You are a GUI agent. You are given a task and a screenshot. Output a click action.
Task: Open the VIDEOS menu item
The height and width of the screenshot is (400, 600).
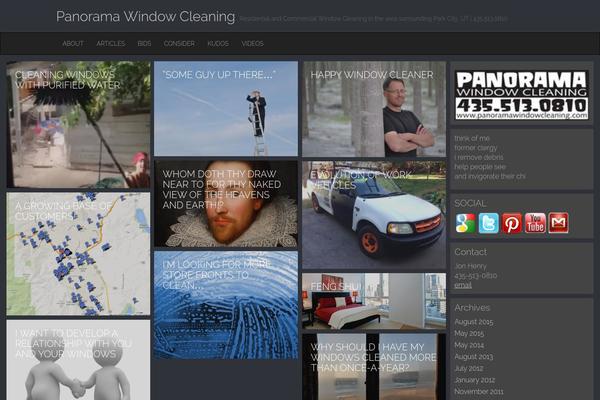(x=253, y=44)
